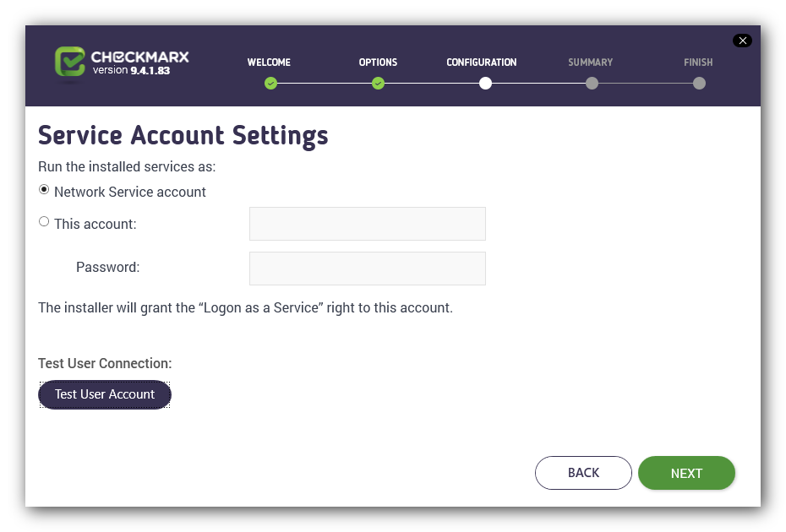Go back with the BACK button
This screenshot has height=532, width=786.
583,473
